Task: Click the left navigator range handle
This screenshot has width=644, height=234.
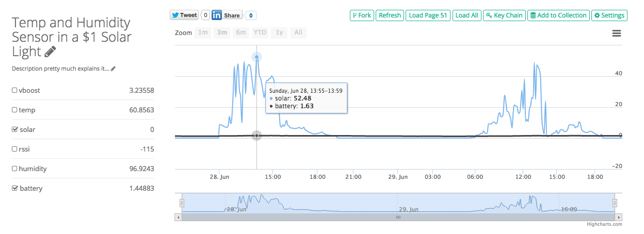Action: [182, 203]
